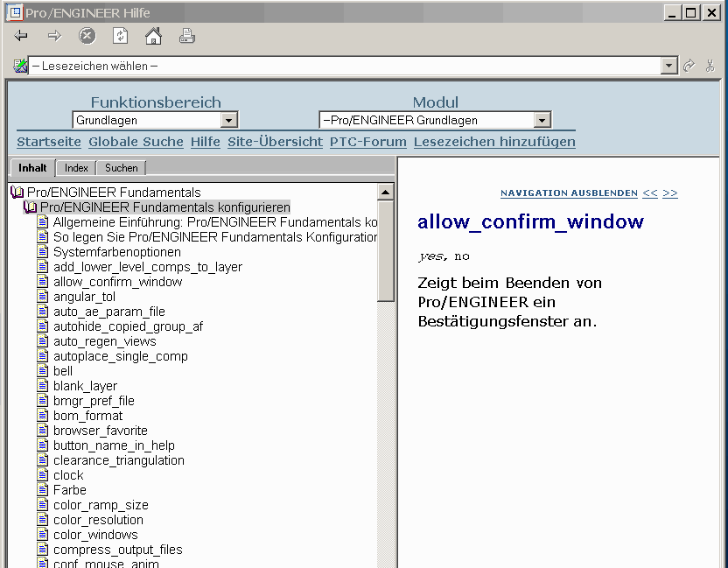Open the Globale Suche link
This screenshot has width=728, height=568.
136,142
